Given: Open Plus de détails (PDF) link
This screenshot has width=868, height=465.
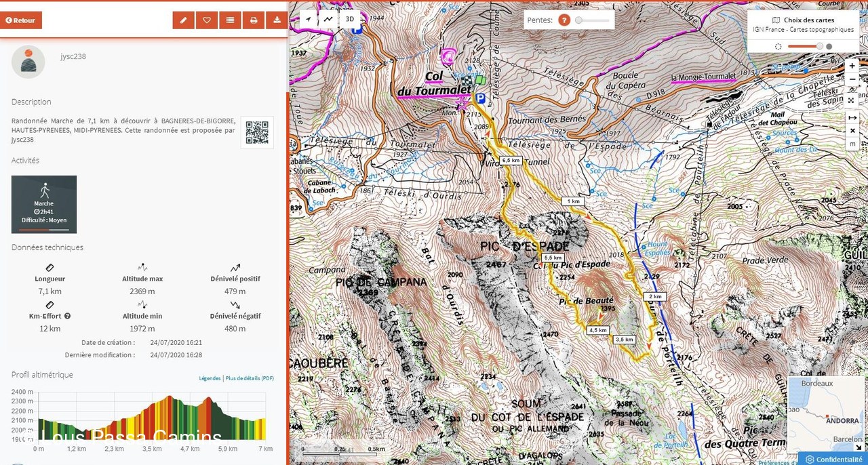Looking at the screenshot, I should tap(250, 378).
